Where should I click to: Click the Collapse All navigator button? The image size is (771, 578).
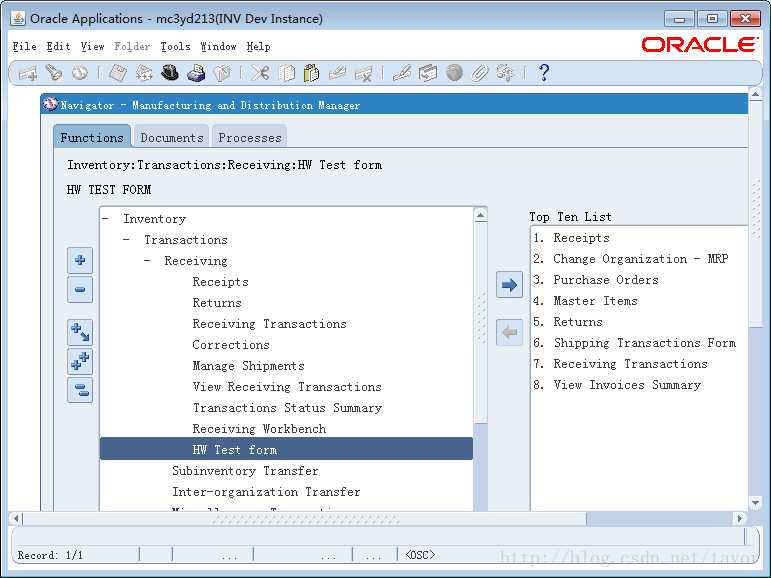80,391
